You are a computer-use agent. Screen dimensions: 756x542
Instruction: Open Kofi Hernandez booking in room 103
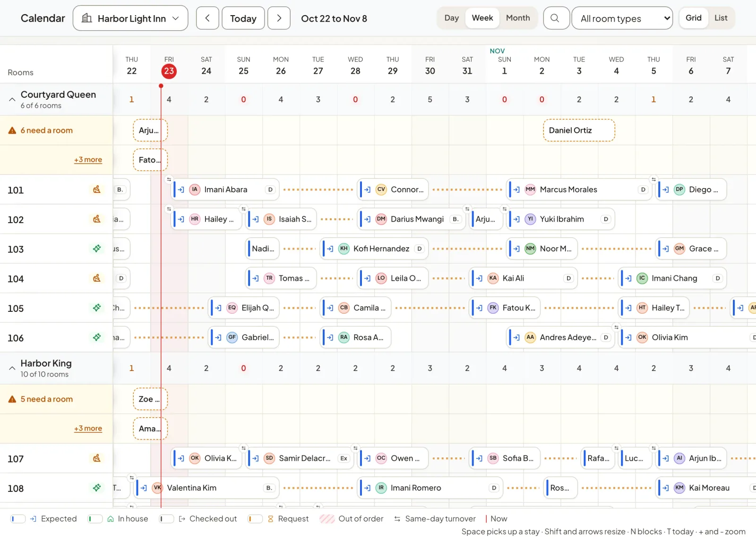(x=374, y=249)
